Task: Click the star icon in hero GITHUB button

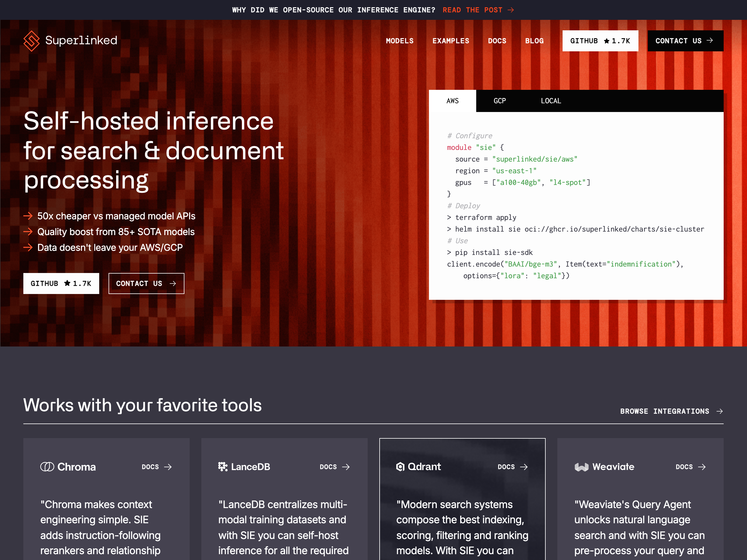Action: pyautogui.click(x=67, y=283)
